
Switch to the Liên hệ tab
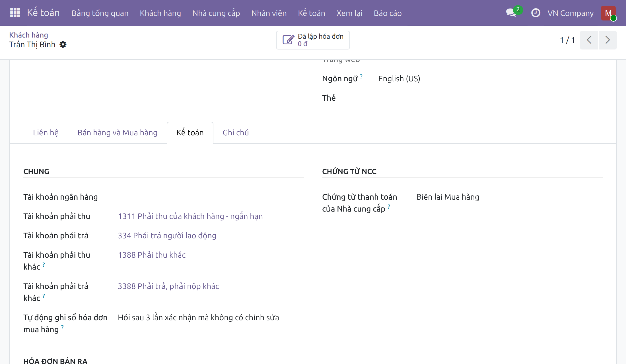coord(46,133)
